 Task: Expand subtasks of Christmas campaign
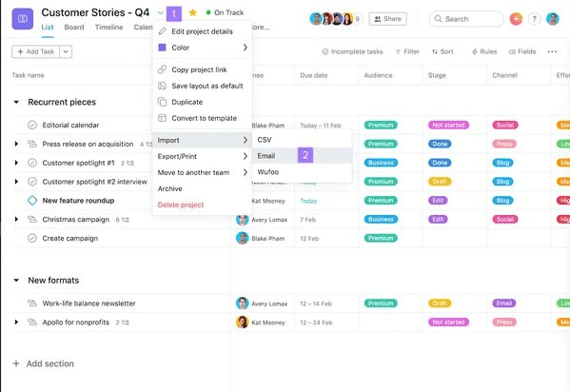coord(16,219)
